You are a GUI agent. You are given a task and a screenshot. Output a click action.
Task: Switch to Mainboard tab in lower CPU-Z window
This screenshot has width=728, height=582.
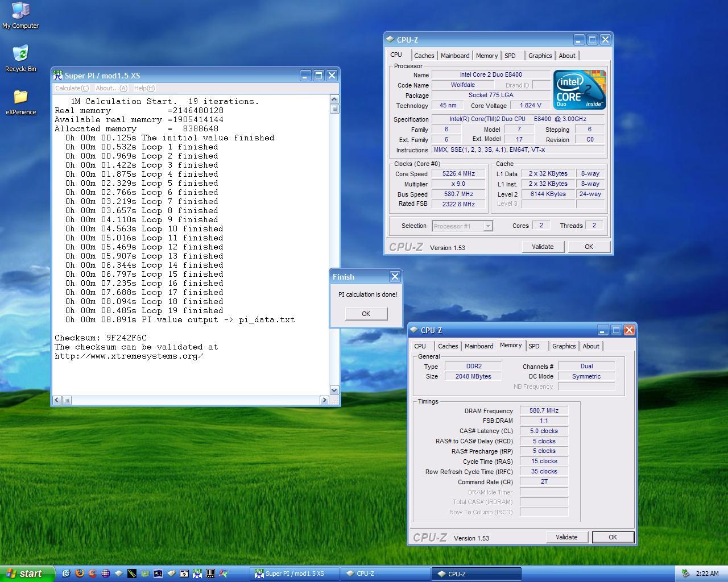[x=479, y=346]
